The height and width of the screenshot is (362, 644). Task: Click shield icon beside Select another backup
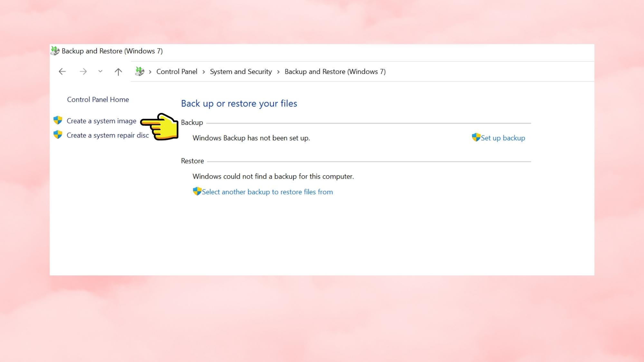pyautogui.click(x=197, y=191)
